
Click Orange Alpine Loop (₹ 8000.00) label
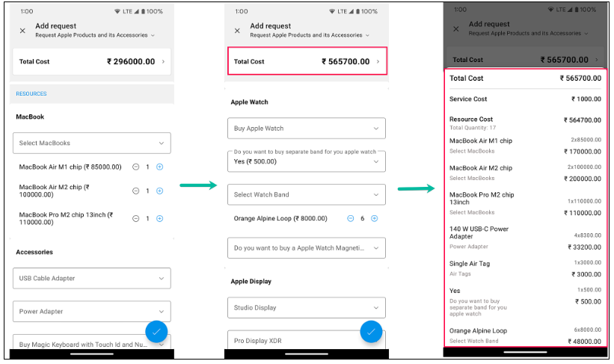(x=280, y=218)
